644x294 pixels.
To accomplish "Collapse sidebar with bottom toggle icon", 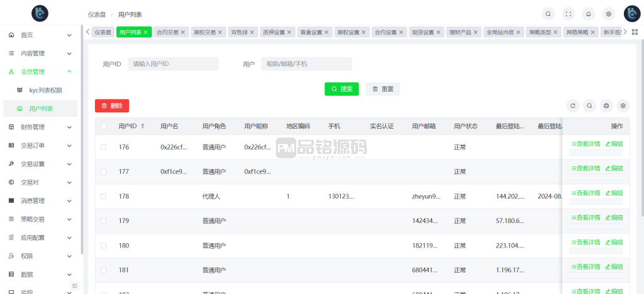I will click(74, 285).
